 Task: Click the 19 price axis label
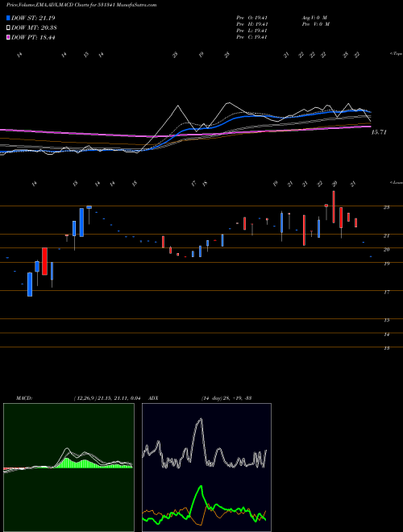coord(386,264)
